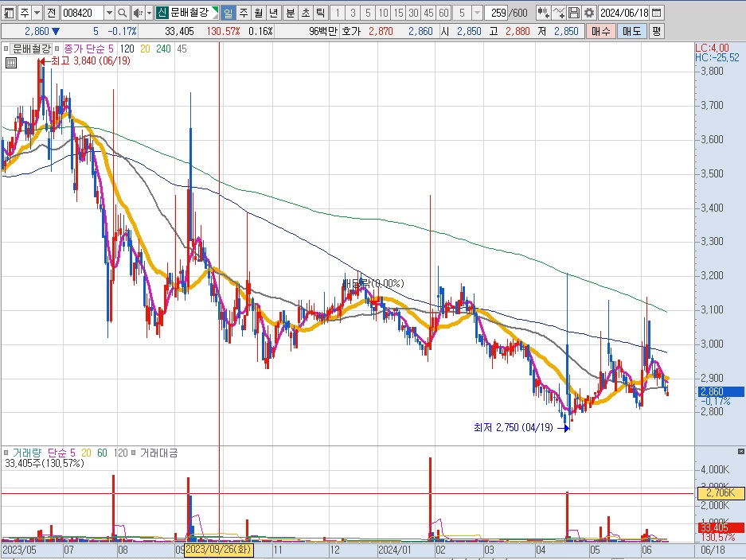Expand the stock code history dropdown
This screenshot has height=560, width=746.
[109, 13]
